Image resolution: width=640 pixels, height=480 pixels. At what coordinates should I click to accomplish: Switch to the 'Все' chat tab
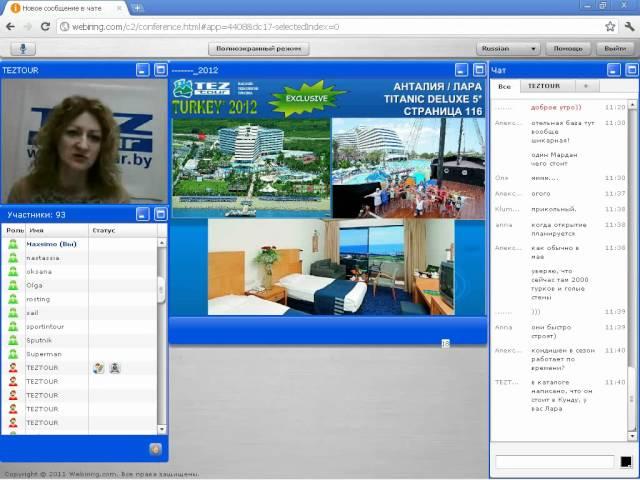[505, 87]
